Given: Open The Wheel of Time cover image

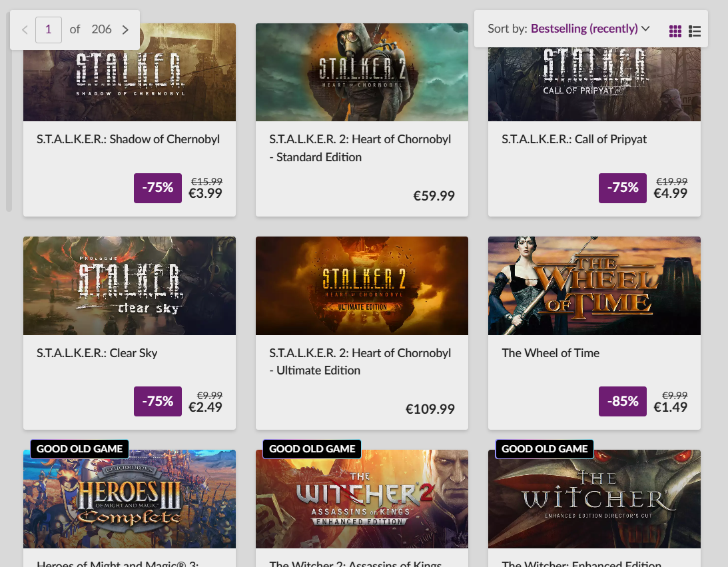Looking at the screenshot, I should 594,285.
